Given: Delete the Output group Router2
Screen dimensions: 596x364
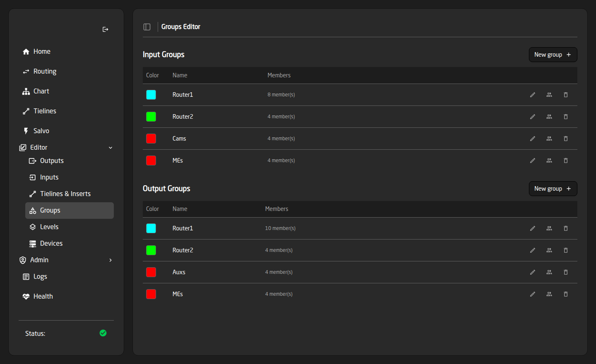Looking at the screenshot, I should tap(566, 250).
